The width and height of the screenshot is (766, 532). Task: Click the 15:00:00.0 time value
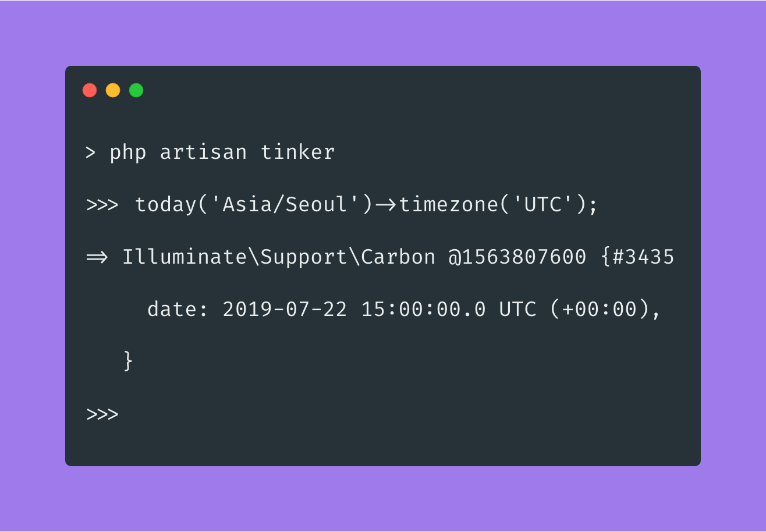[x=424, y=310]
